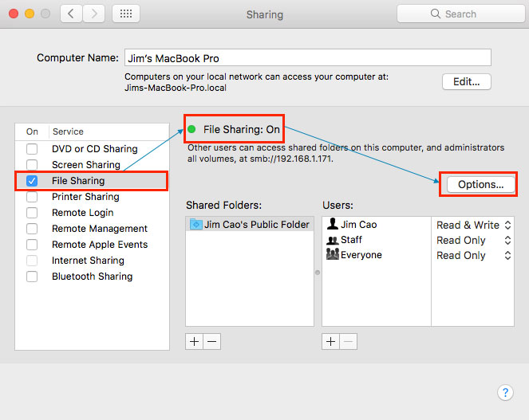The image size is (529, 420).
Task: Select Everyone in Users list
Action: (377, 255)
